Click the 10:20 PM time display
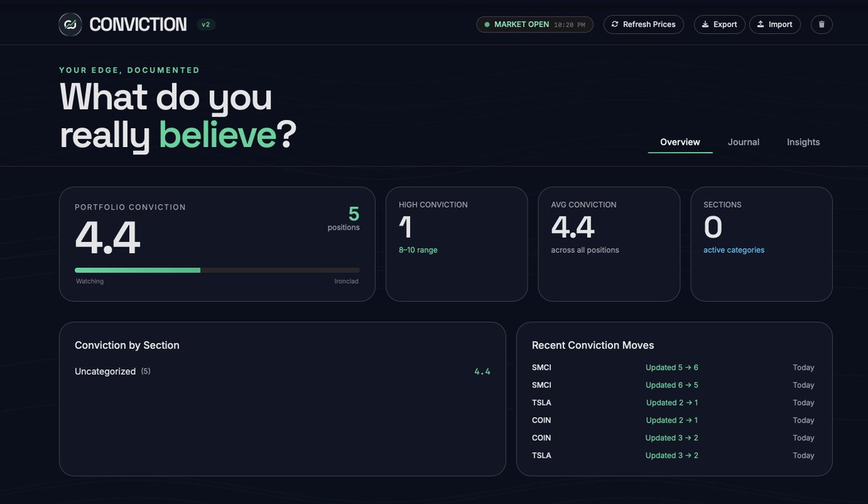The height and width of the screenshot is (504, 868). [569, 25]
